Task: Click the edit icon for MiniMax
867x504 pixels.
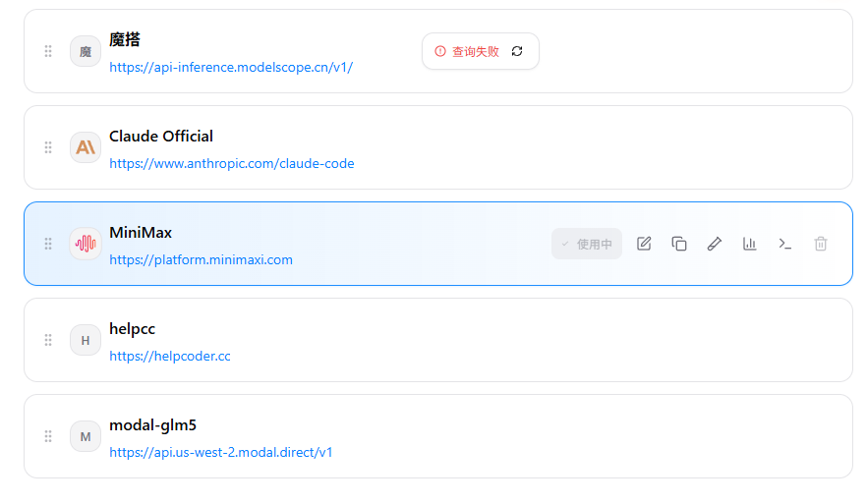Action: 644,244
